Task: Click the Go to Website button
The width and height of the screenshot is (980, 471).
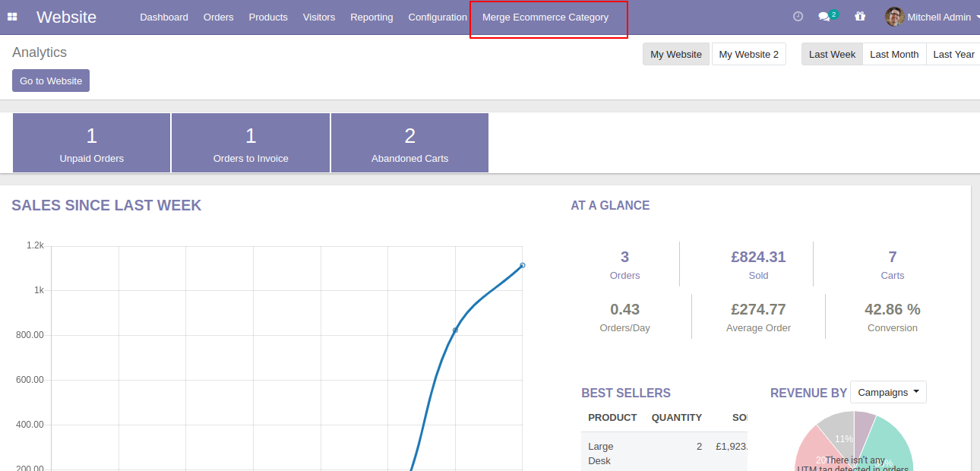Action: [51, 81]
